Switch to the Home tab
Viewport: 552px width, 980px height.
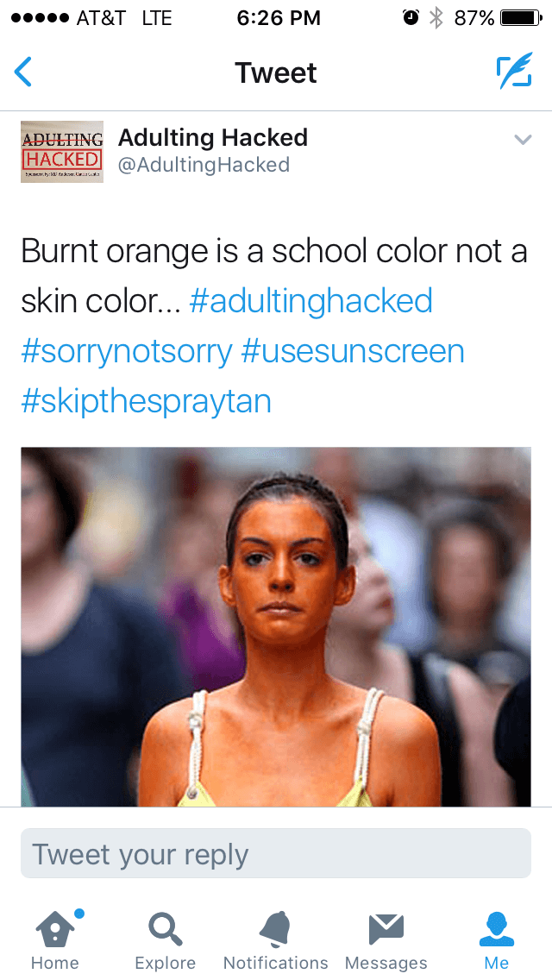(55, 940)
